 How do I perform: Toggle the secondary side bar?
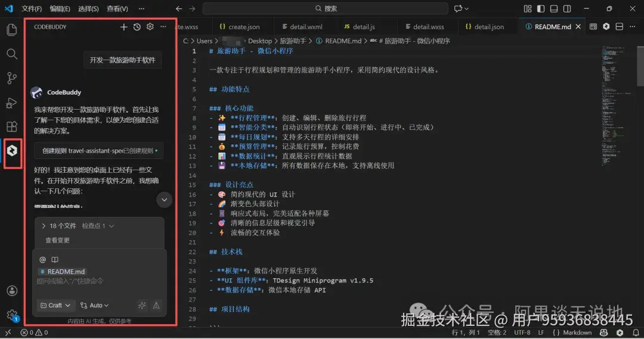tap(567, 8)
